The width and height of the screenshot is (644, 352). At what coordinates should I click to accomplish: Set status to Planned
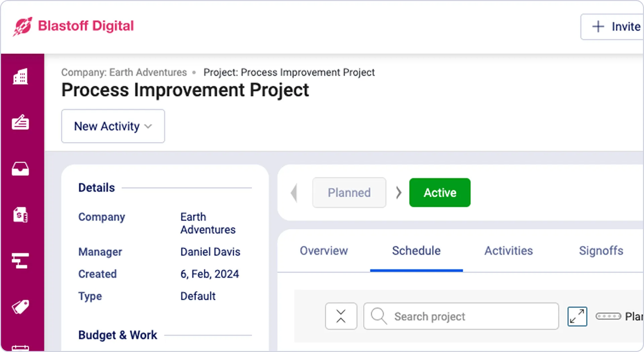pos(349,193)
